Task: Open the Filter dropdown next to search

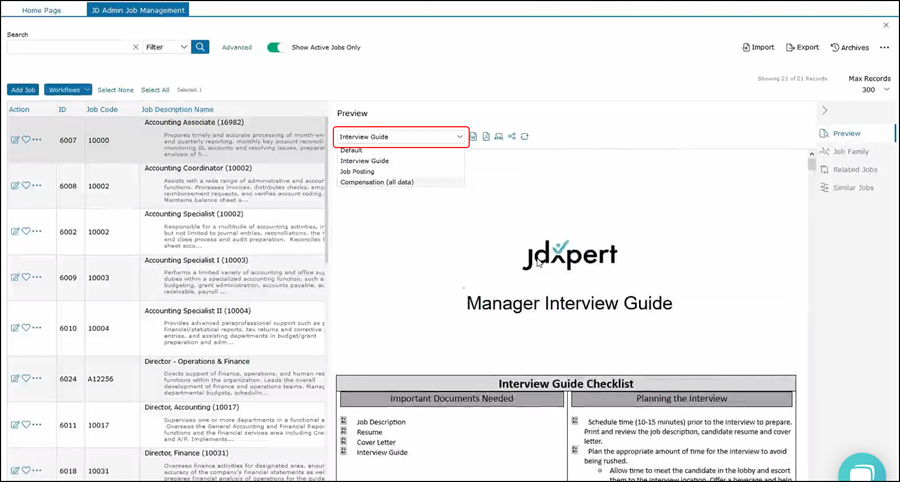Action: pyautogui.click(x=166, y=47)
